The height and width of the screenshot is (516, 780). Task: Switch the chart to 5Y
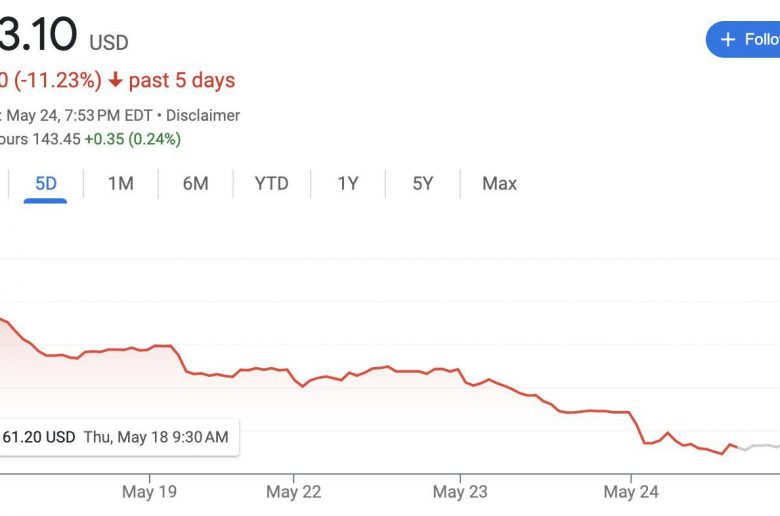[423, 183]
